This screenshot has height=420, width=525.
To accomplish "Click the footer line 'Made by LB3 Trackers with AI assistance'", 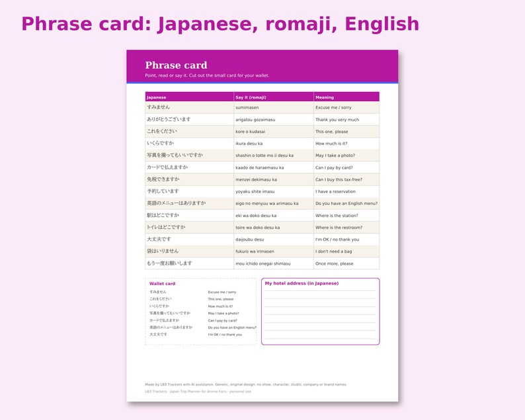I will (x=246, y=384).
